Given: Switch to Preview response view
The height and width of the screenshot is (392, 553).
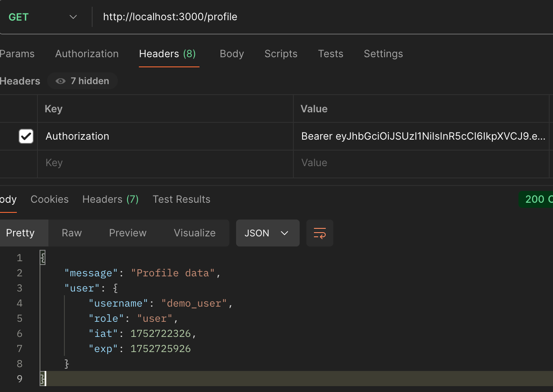Looking at the screenshot, I should point(128,233).
